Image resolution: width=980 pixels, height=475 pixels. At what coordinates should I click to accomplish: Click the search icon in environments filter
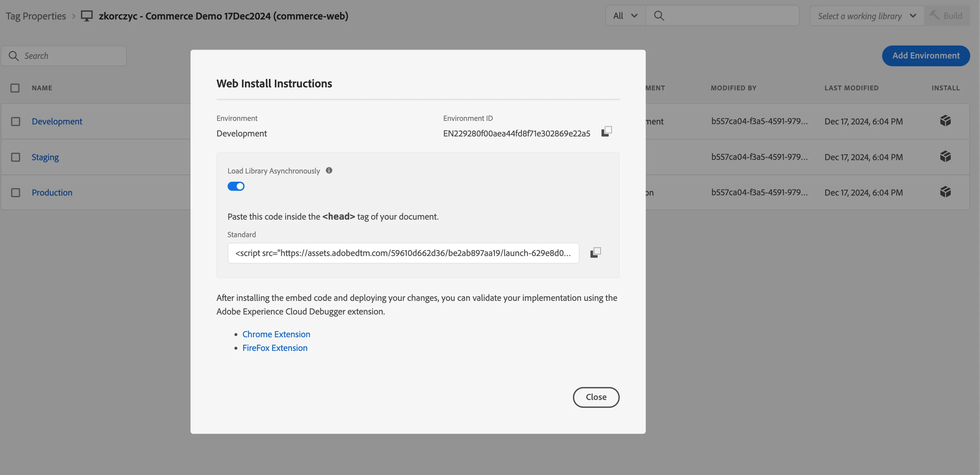[14, 56]
